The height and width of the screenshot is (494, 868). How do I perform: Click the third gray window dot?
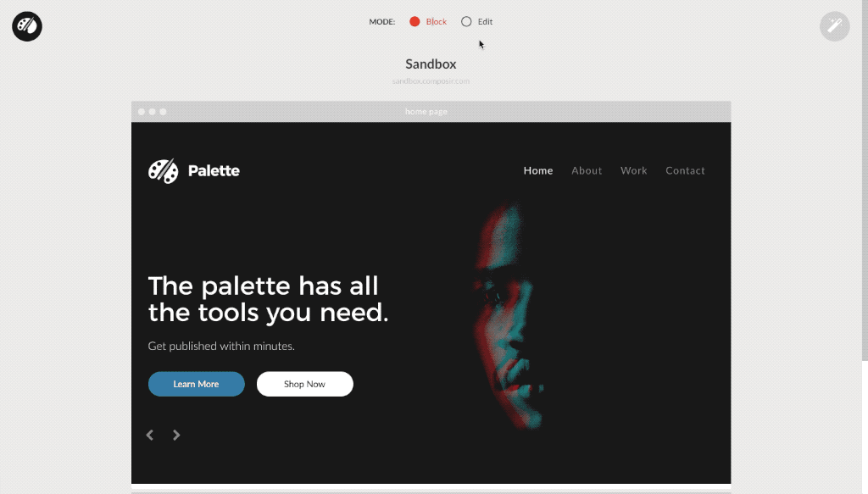163,112
